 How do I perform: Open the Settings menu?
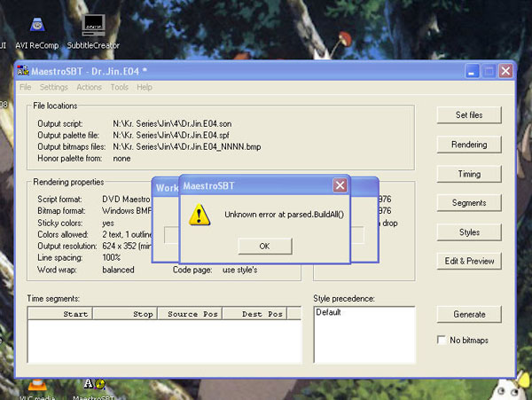pyautogui.click(x=53, y=87)
